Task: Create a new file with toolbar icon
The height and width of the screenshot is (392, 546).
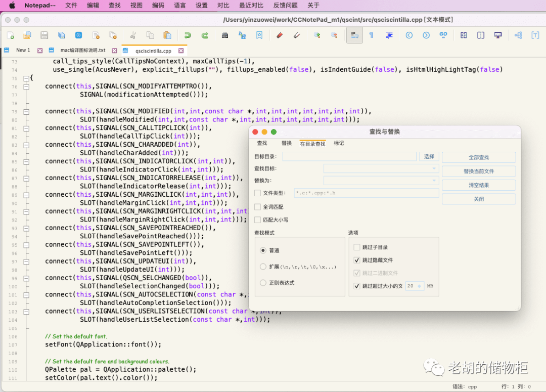Action: (x=11, y=35)
